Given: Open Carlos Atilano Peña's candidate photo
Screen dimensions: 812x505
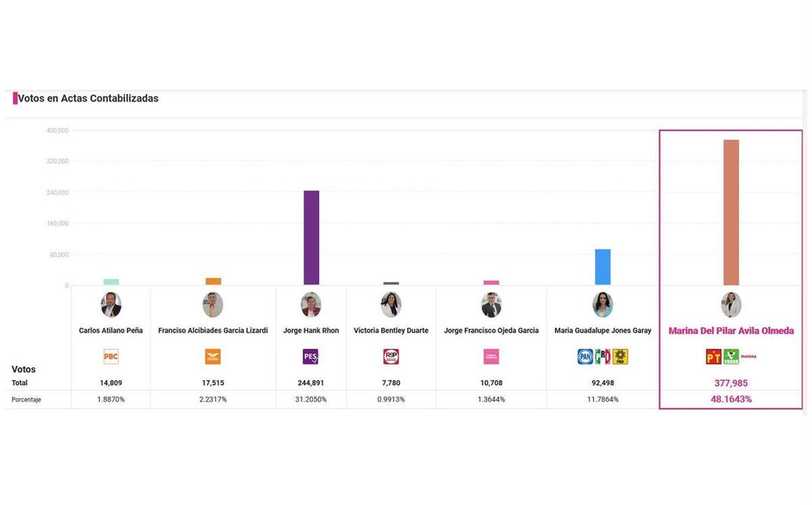Looking at the screenshot, I should pyautogui.click(x=111, y=305).
